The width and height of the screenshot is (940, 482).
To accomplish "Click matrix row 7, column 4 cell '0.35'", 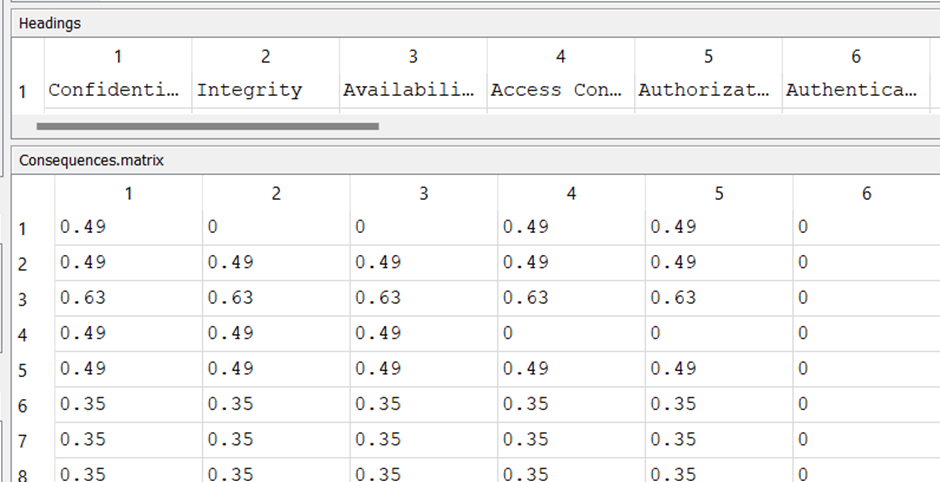I will tap(571, 439).
